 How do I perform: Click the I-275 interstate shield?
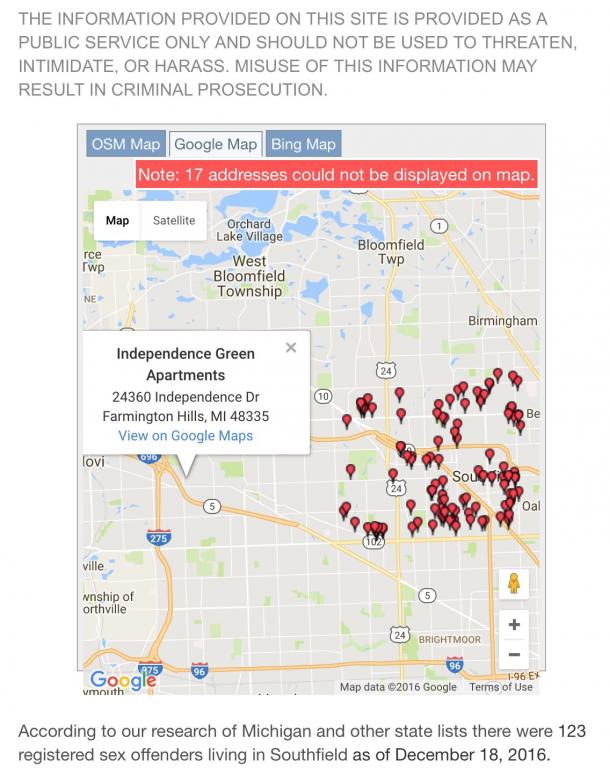coord(159,537)
